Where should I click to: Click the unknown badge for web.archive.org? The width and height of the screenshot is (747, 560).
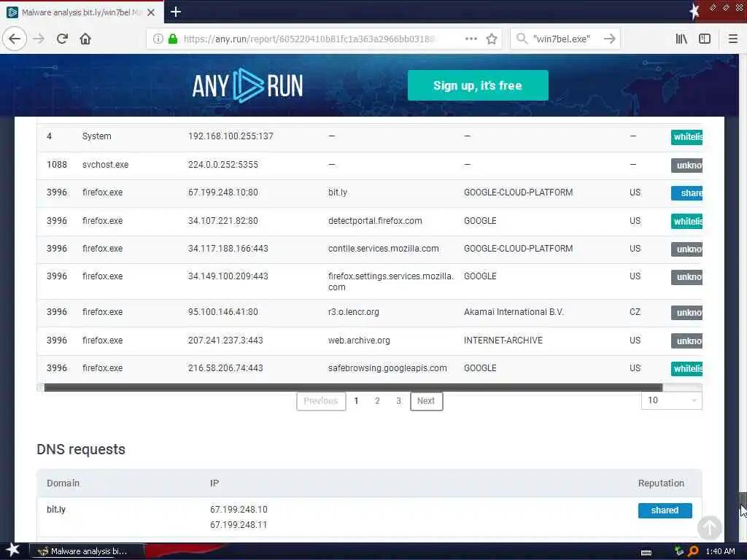tap(686, 341)
